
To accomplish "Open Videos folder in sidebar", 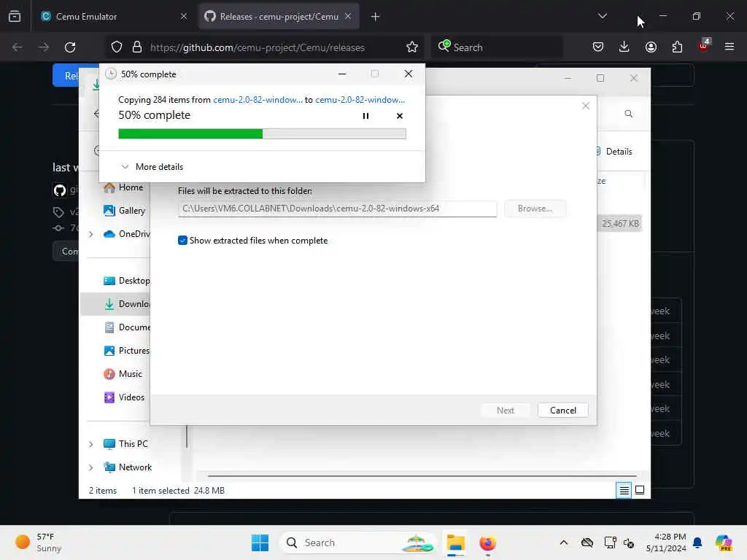I will 124,397.
